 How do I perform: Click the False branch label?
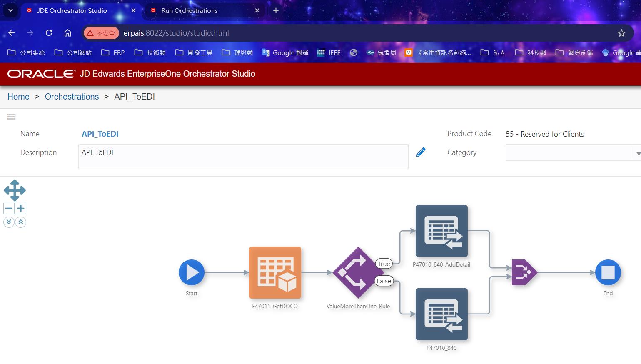tap(384, 281)
